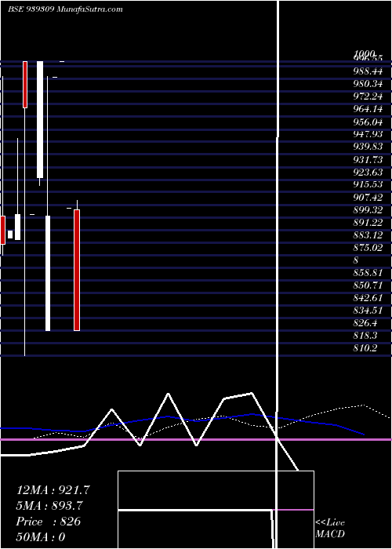
Task: Select the 956.04 price level label
Action: click(368, 122)
